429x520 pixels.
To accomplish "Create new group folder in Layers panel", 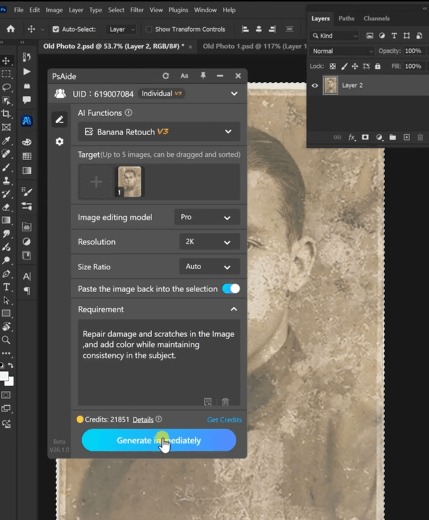I will 393,137.
